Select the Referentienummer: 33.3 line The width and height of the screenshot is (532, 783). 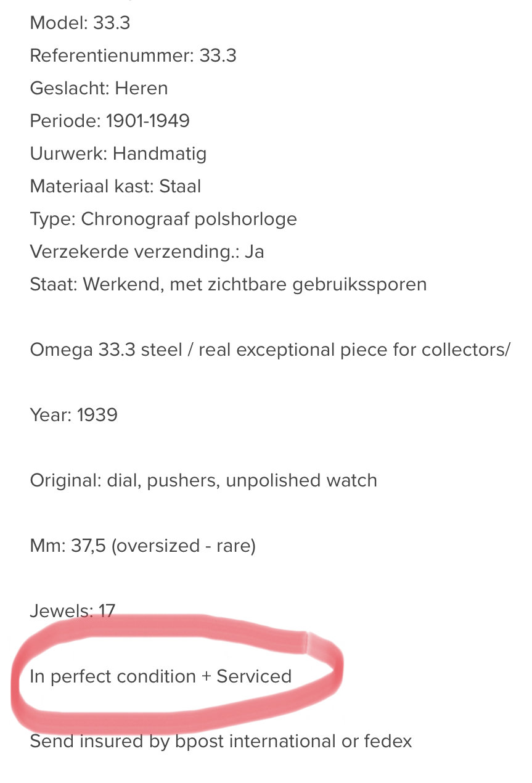point(133,56)
